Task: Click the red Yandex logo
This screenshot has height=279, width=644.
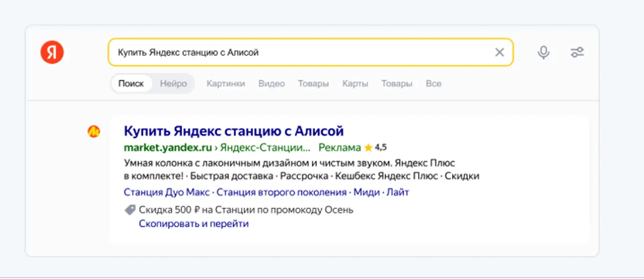Action: point(52,53)
